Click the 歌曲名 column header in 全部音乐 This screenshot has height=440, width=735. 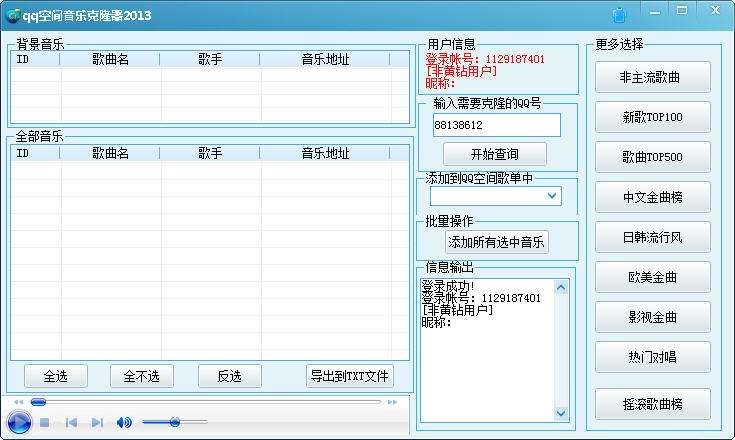tap(110, 153)
